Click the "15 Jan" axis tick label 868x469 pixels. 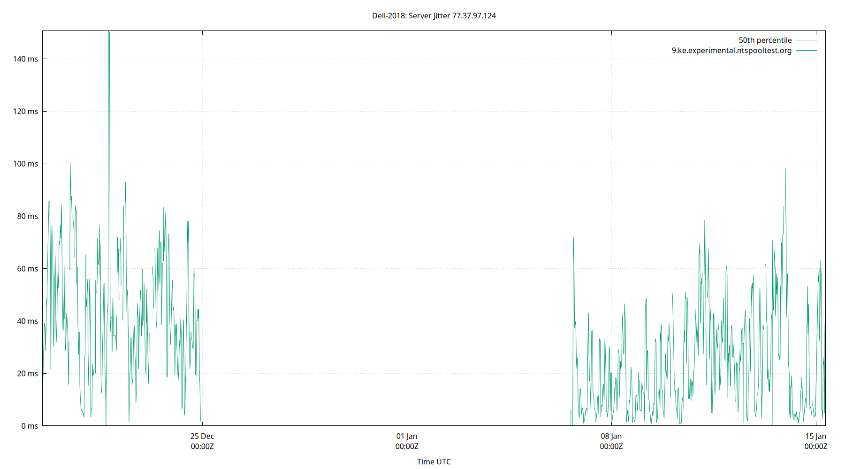pos(815,436)
